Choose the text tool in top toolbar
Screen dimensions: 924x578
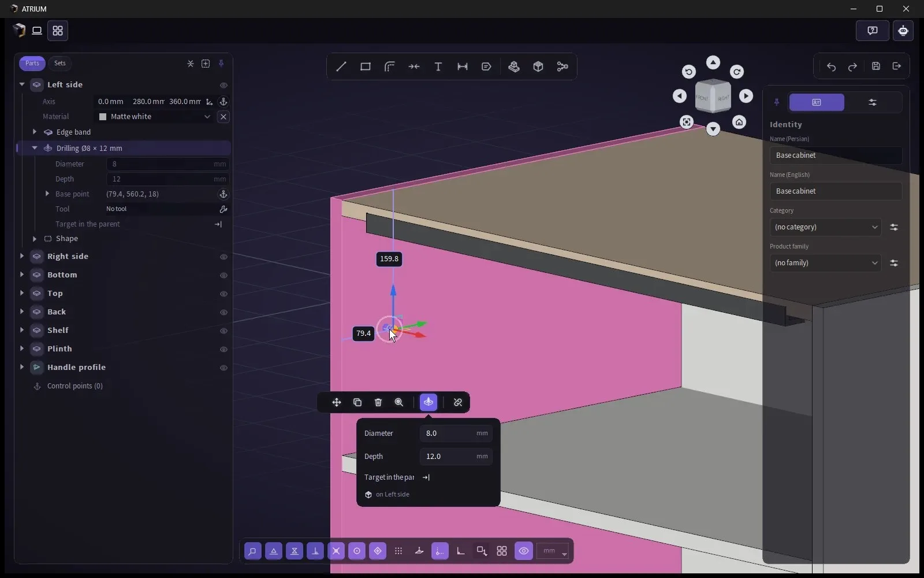[x=438, y=66]
